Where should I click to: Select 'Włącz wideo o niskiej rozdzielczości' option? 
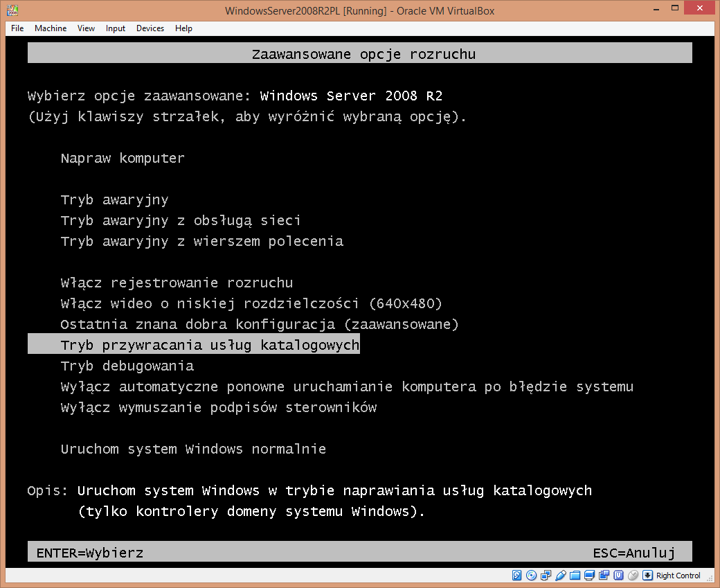[x=251, y=303]
